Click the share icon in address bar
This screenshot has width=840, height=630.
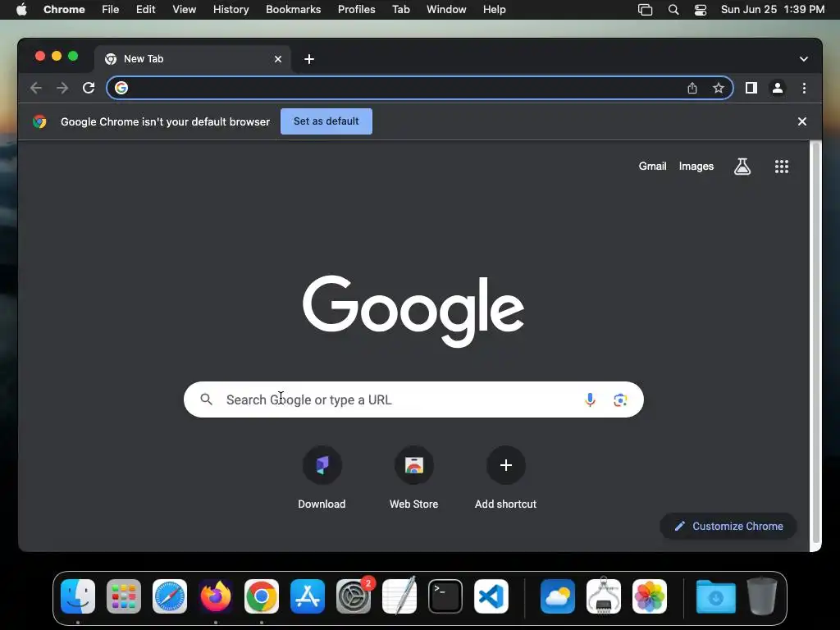[692, 88]
